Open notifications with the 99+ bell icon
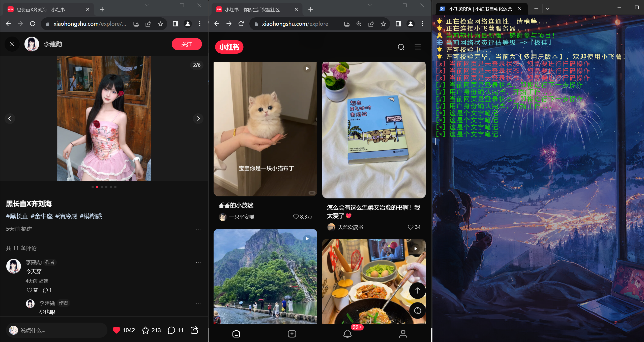 347,334
